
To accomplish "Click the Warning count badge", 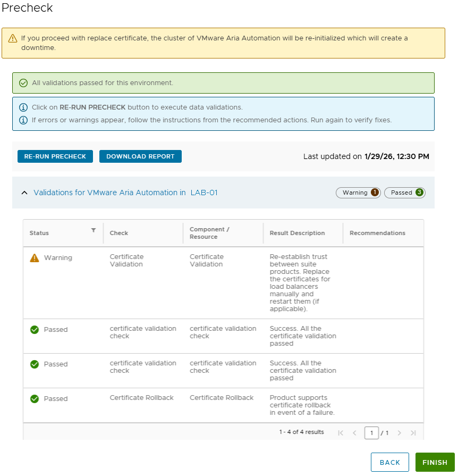I will point(358,193).
